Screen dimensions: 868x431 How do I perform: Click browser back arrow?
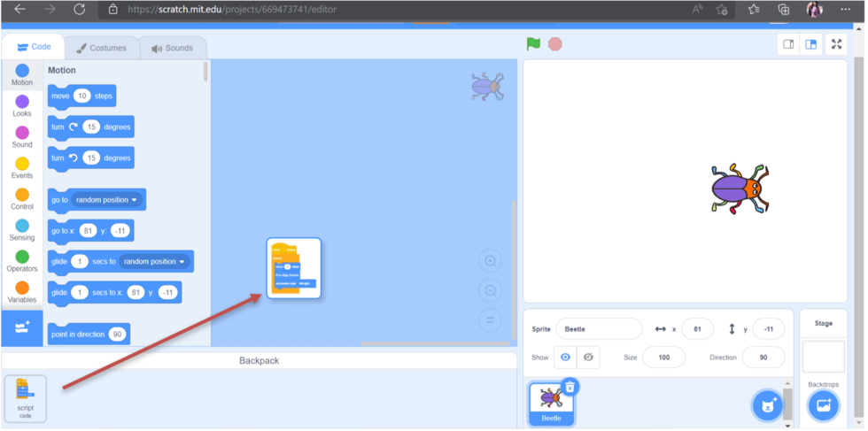(x=19, y=10)
